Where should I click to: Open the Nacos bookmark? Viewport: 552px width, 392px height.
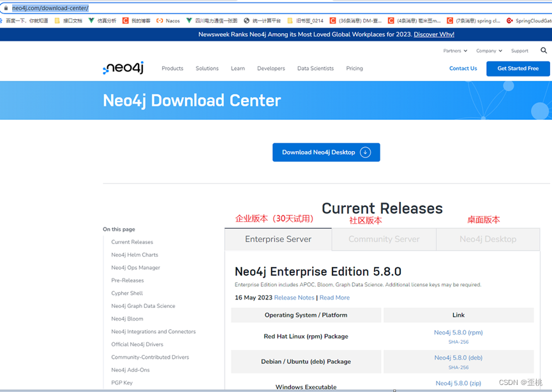pyautogui.click(x=168, y=21)
